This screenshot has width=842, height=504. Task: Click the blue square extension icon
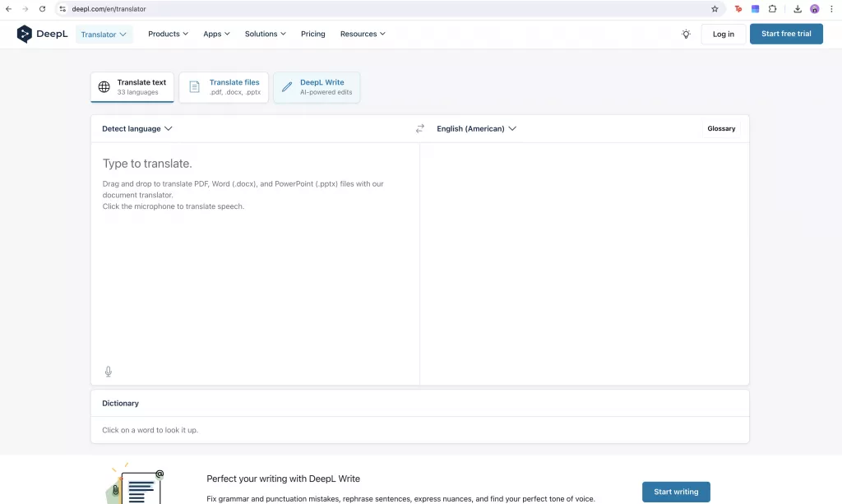(x=755, y=9)
